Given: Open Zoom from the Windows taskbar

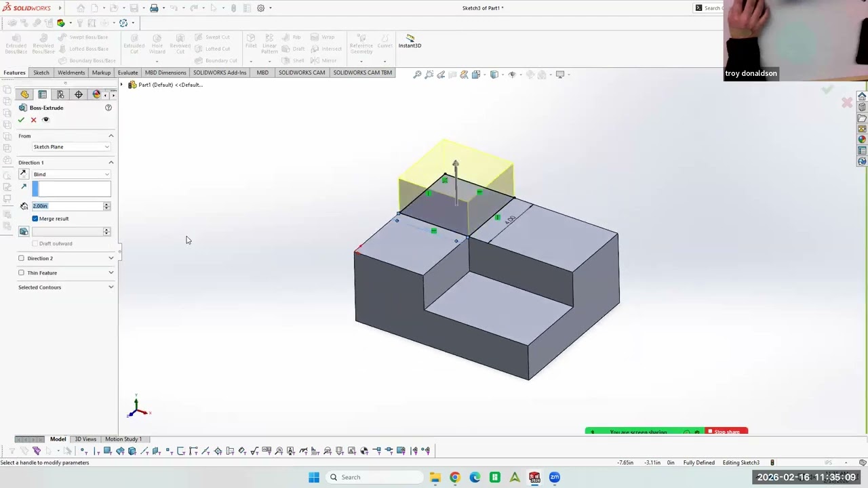Looking at the screenshot, I should [555, 477].
